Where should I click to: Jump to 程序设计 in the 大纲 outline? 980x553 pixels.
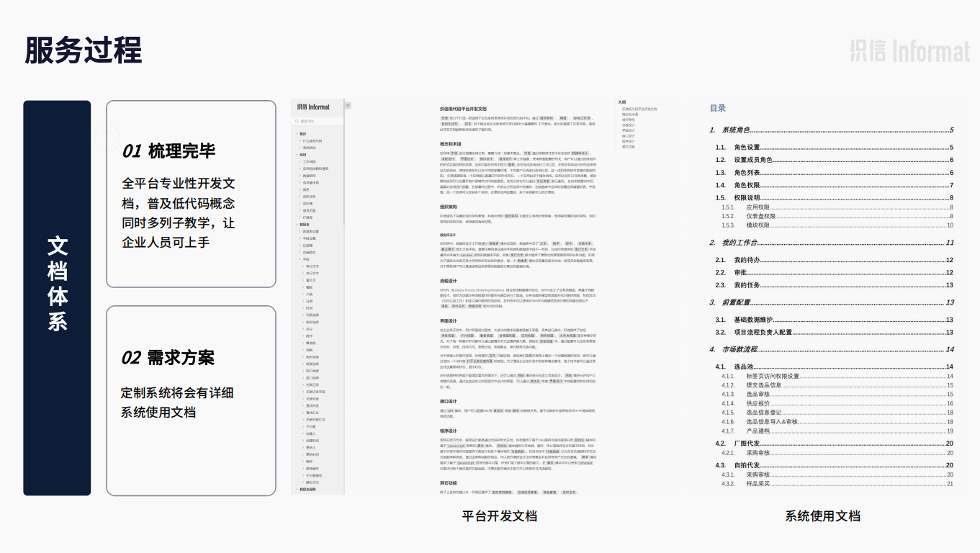[628, 141]
